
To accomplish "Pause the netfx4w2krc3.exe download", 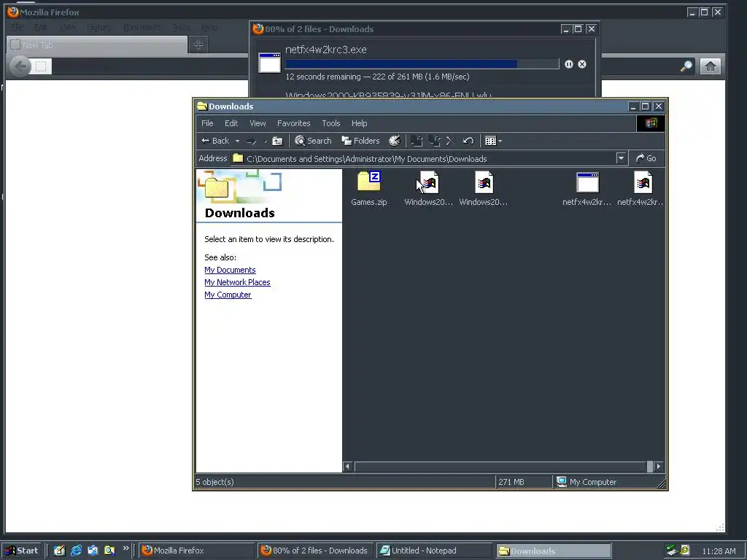I will (569, 64).
